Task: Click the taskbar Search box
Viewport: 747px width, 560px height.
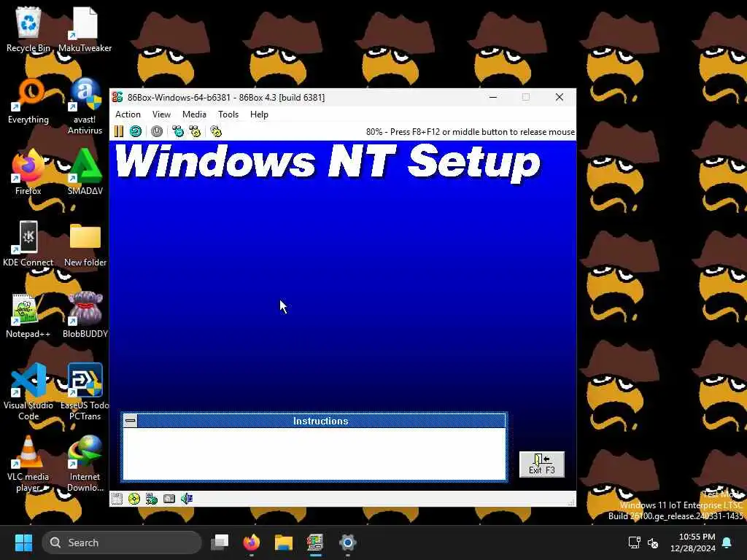Action: click(x=122, y=542)
